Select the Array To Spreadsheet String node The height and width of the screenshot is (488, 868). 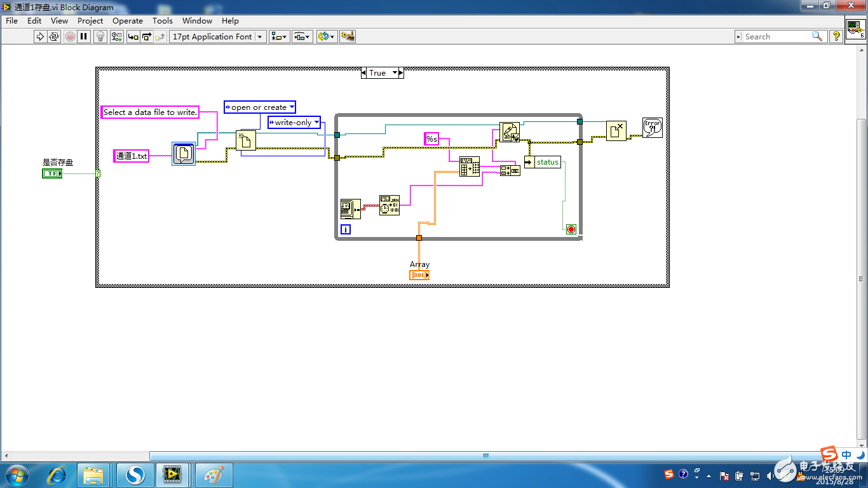coord(470,166)
